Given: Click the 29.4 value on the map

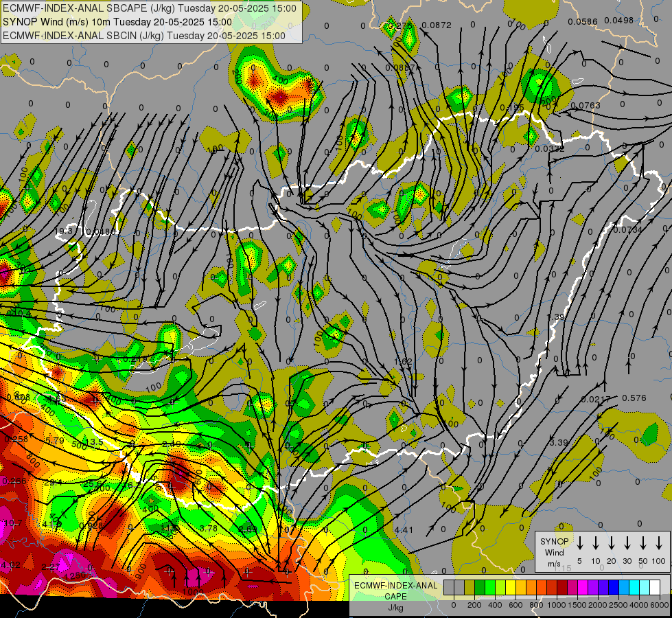Looking at the screenshot, I should 54,483.
